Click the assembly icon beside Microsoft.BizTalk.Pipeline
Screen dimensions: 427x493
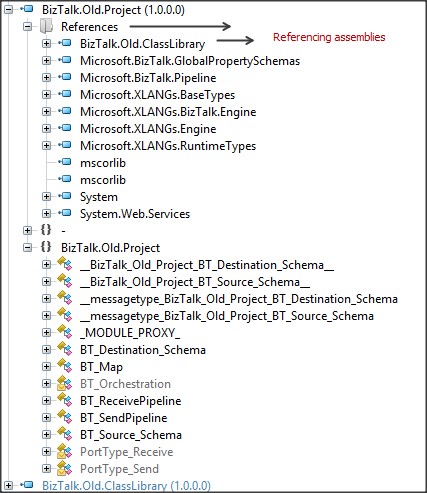coord(65,77)
